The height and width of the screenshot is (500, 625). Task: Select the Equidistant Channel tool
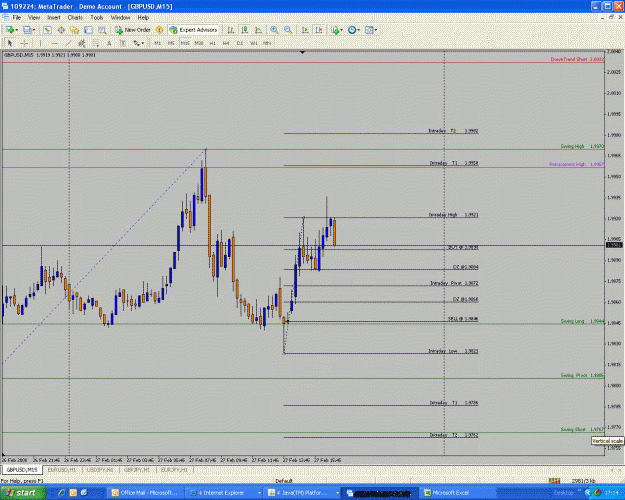coord(82,43)
